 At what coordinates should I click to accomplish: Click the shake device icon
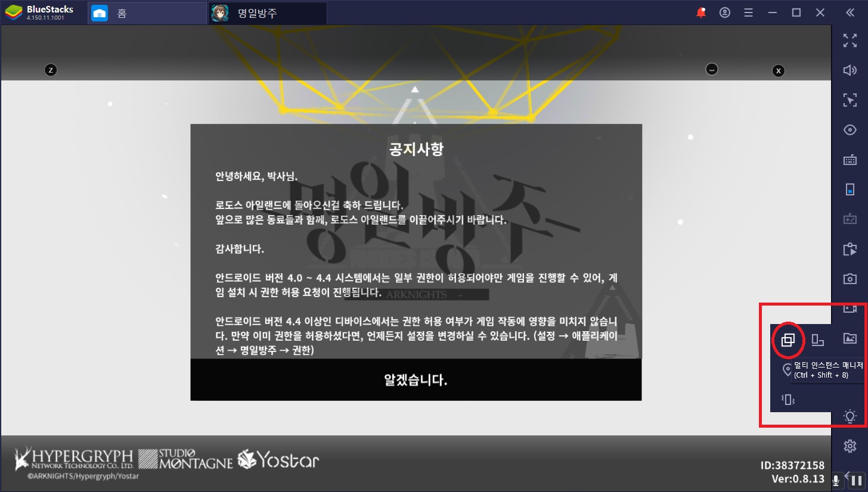point(788,400)
